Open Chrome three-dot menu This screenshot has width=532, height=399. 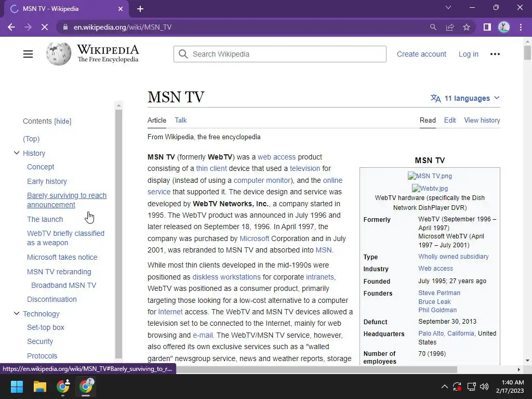[x=521, y=27]
